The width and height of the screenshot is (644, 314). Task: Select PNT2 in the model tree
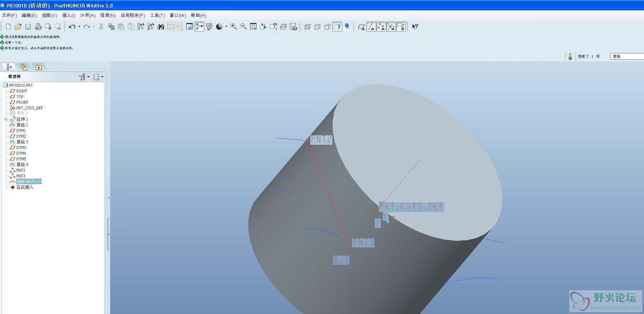(21, 170)
